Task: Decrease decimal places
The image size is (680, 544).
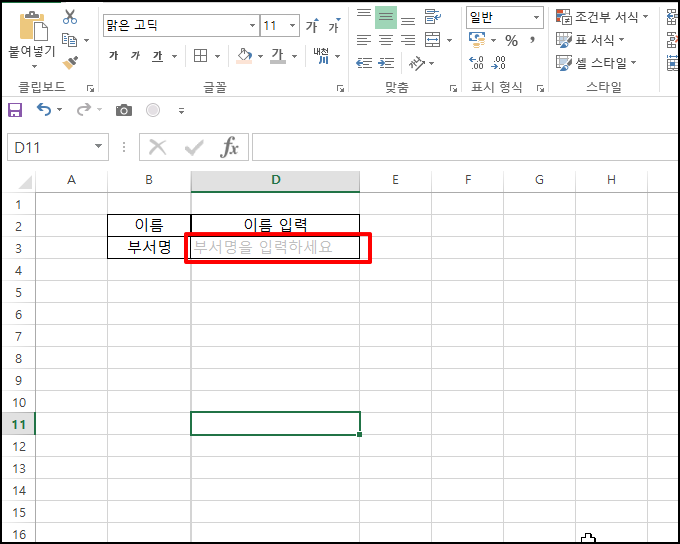Action: pos(498,63)
